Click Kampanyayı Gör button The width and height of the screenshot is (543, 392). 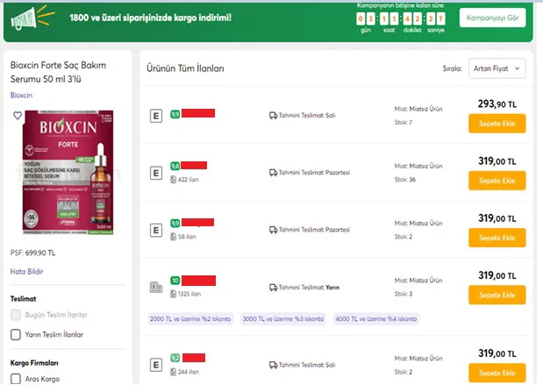(x=492, y=18)
